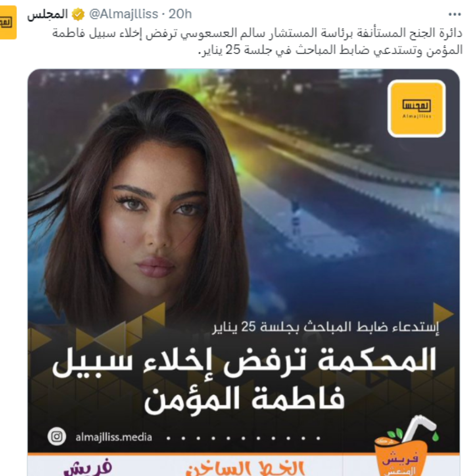Screen dimensions: 476x476
Task: Click the dotted line beside almajlliss.media
Action: click(244, 438)
